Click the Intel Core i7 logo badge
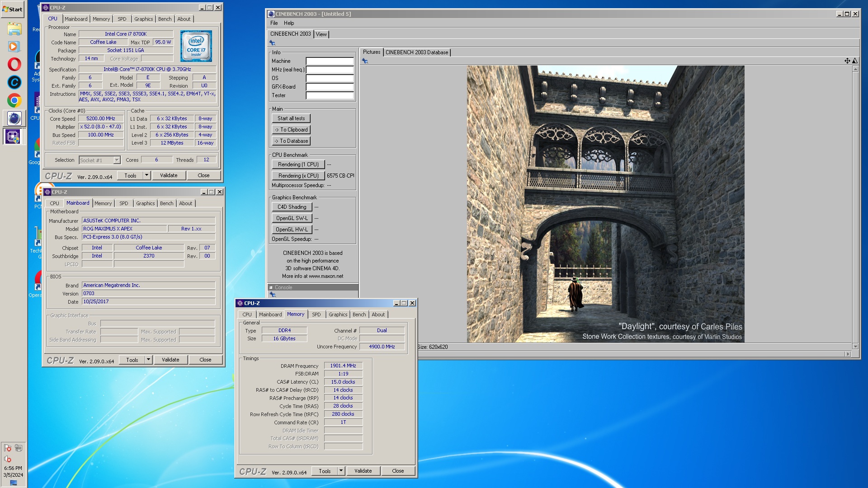 point(196,46)
